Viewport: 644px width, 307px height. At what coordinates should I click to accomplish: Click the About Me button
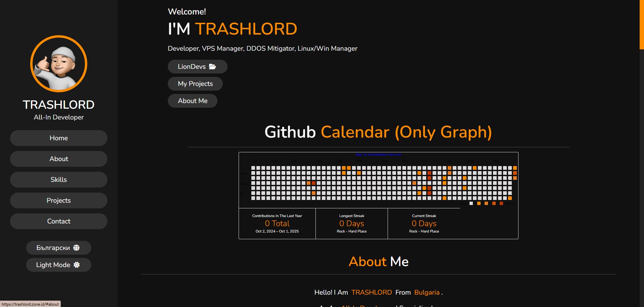pyautogui.click(x=192, y=101)
